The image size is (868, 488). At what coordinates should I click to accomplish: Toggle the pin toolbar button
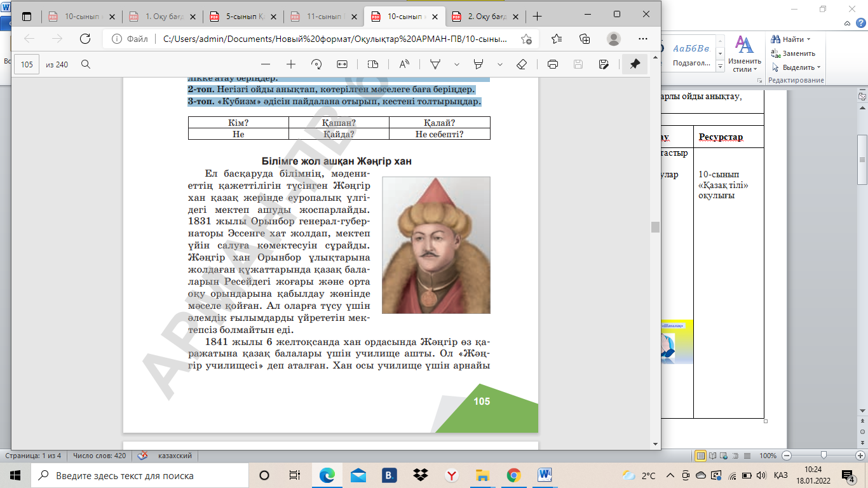(635, 64)
